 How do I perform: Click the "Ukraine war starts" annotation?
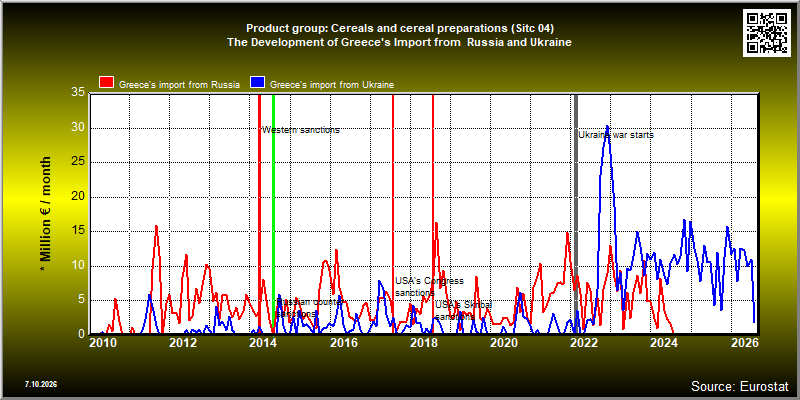pyautogui.click(x=616, y=135)
